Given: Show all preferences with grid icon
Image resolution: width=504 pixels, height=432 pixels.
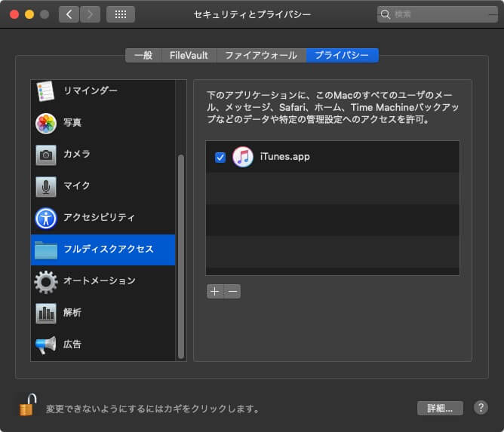Looking at the screenshot, I should [x=121, y=14].
